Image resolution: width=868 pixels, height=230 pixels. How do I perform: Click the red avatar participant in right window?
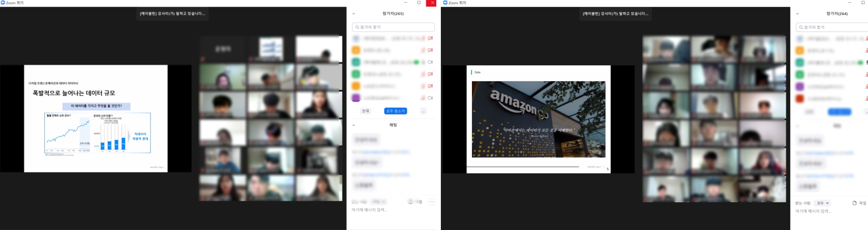click(x=799, y=98)
